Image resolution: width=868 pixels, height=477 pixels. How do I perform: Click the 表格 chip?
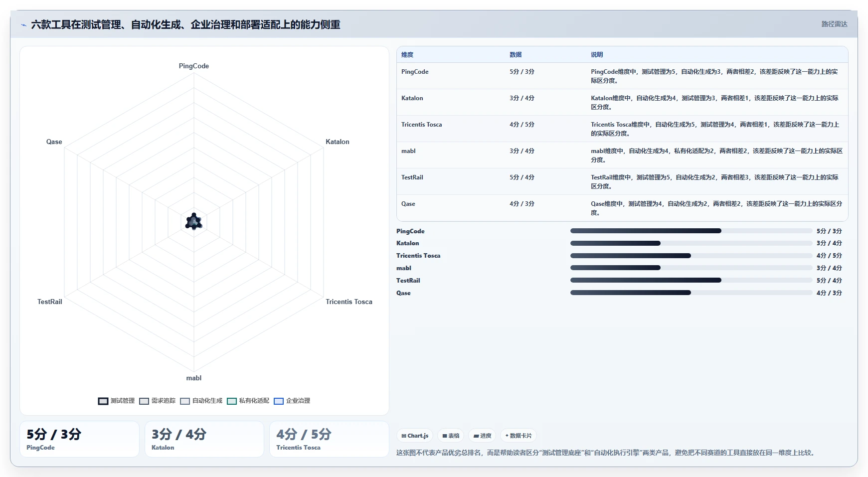pyautogui.click(x=451, y=436)
